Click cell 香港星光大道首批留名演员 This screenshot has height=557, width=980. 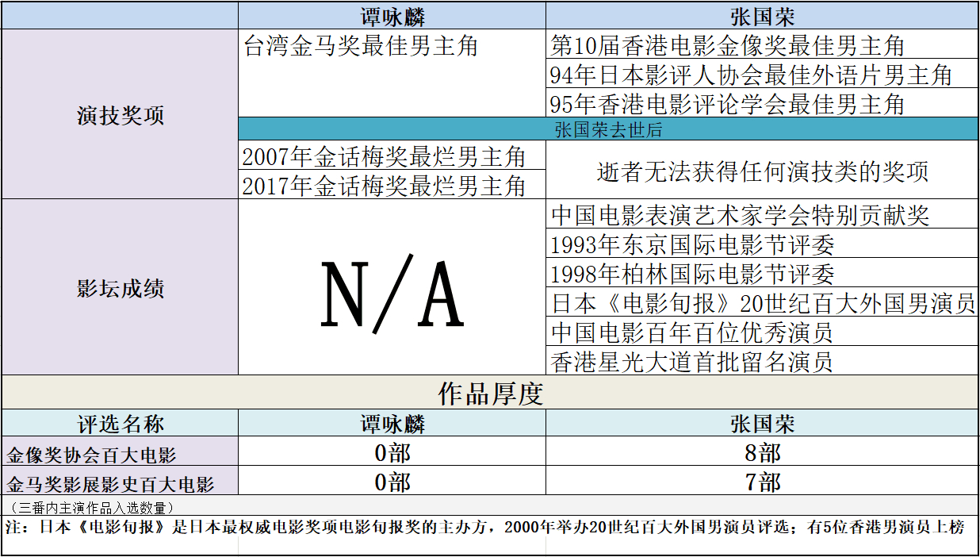(x=763, y=361)
